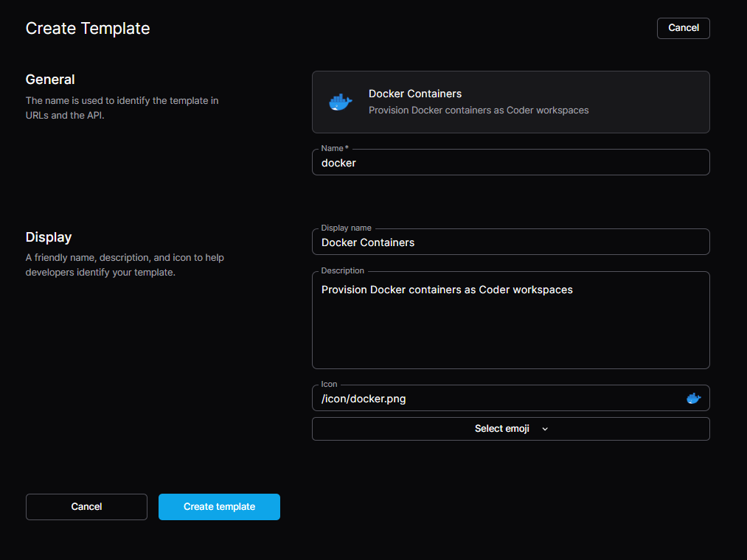
Task: Click the Docker whale icon in template card
Action: pyautogui.click(x=340, y=102)
